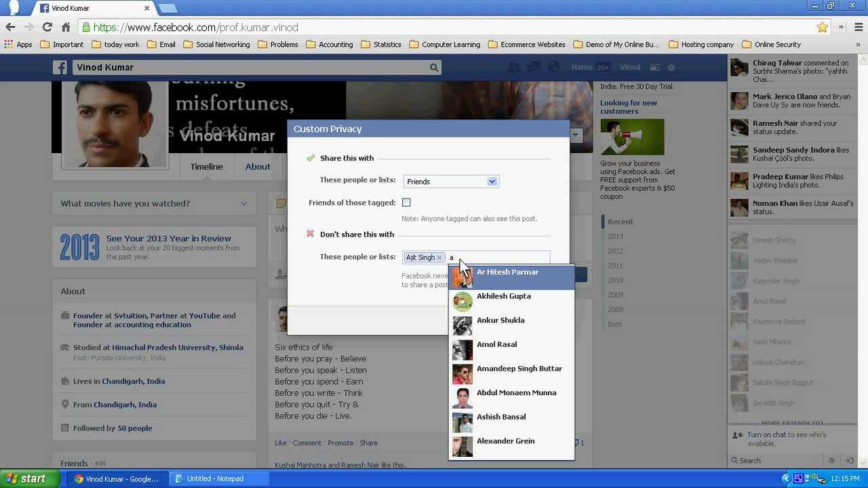This screenshot has width=868, height=488.
Task: Click Vinod Kumar Chrome taskbar button
Action: (117, 479)
